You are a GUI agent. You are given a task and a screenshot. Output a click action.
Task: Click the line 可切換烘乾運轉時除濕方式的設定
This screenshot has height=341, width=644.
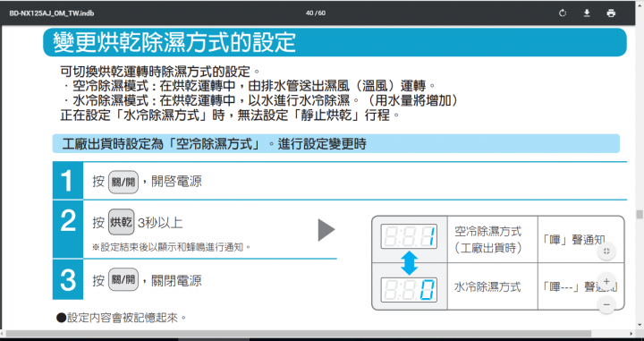(x=160, y=72)
